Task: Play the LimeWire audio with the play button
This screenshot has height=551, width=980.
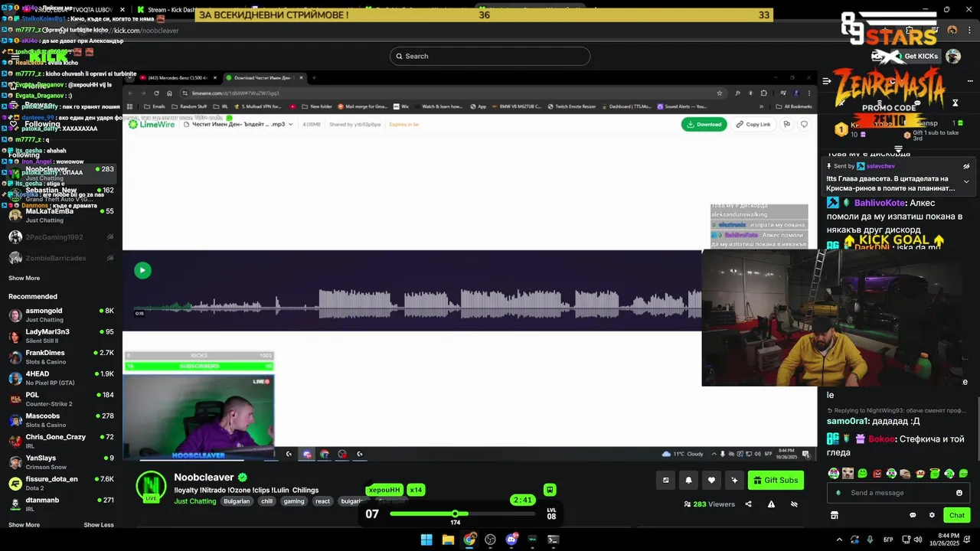Action: [142, 270]
